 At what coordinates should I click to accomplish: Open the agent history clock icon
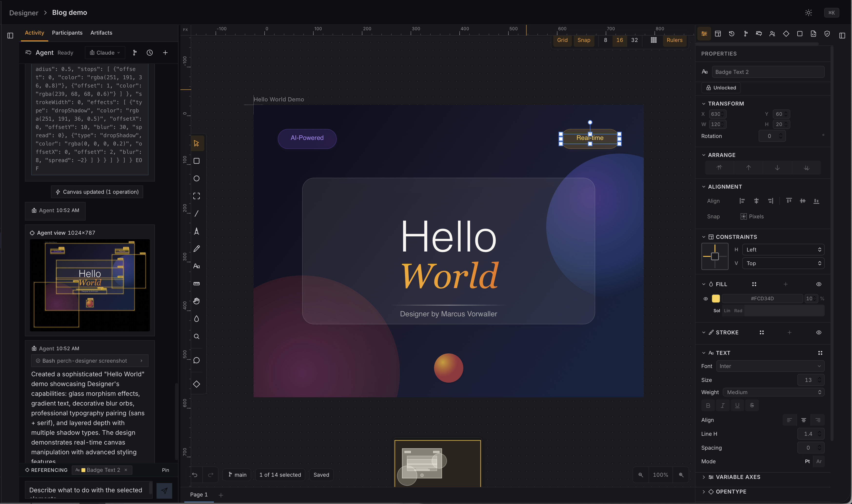pos(149,53)
